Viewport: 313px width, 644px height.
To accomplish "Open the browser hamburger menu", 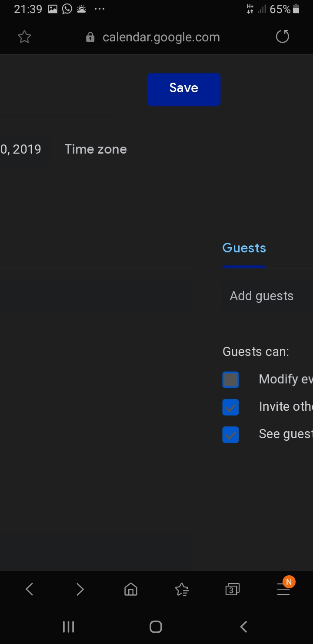I will [x=283, y=590].
